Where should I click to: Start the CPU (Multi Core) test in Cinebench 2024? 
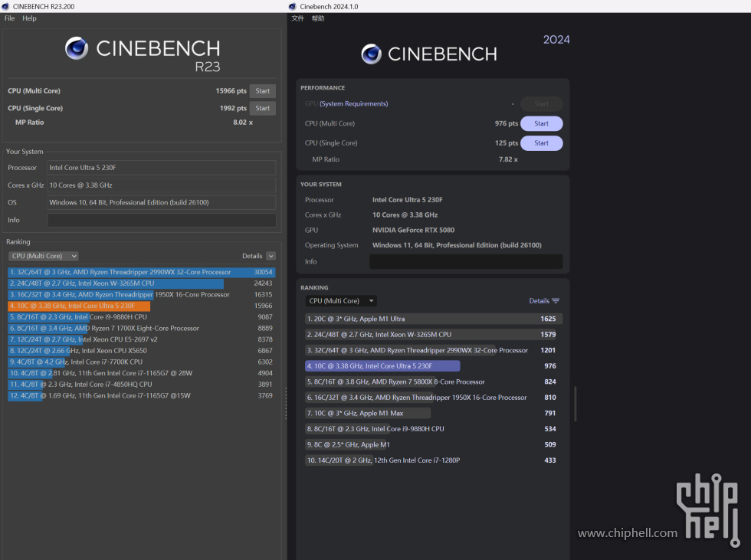point(541,123)
